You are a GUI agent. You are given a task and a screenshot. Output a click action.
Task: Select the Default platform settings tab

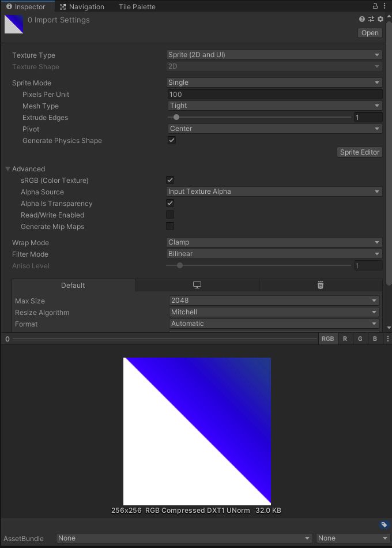73,285
